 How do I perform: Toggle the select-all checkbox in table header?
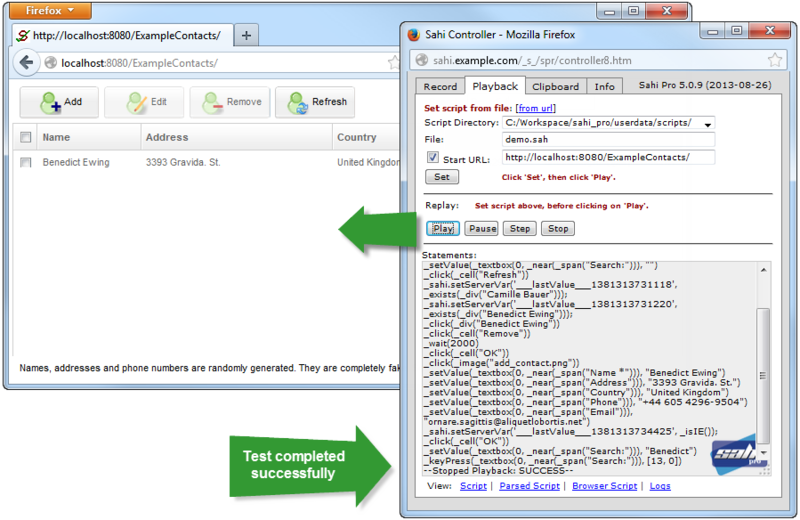tap(26, 137)
